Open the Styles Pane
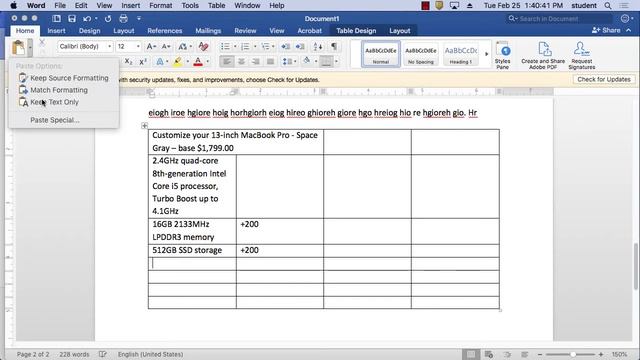640x360 pixels. [503, 55]
